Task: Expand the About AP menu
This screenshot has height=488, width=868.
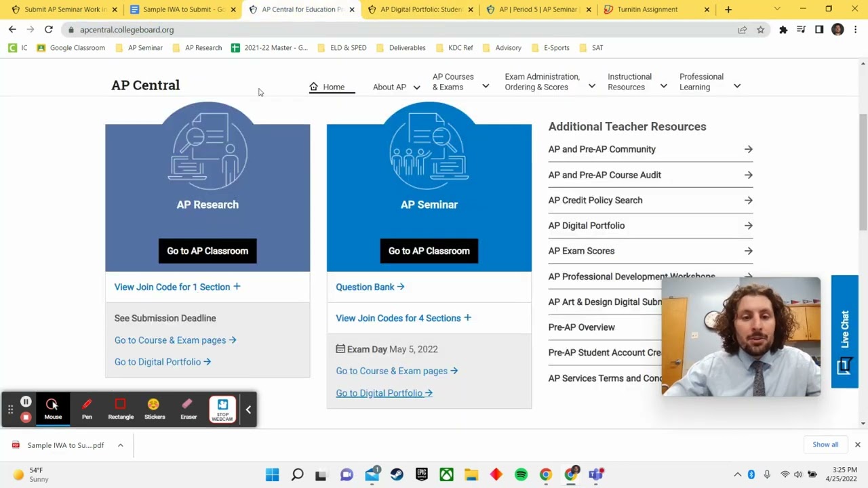Action: point(397,87)
